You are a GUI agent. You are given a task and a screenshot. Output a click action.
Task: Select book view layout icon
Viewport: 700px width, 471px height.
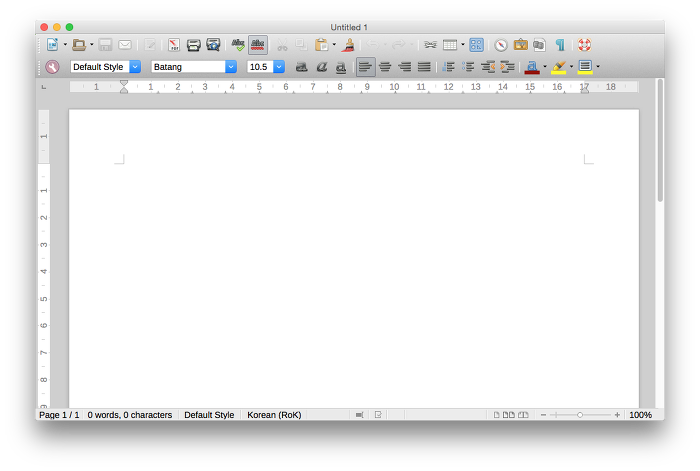point(523,415)
